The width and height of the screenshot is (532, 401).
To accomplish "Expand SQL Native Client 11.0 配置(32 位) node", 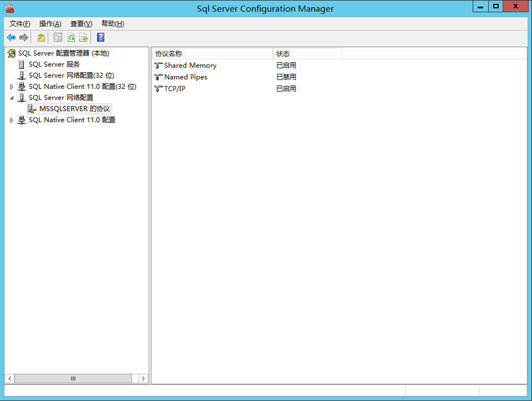I will click(x=12, y=87).
